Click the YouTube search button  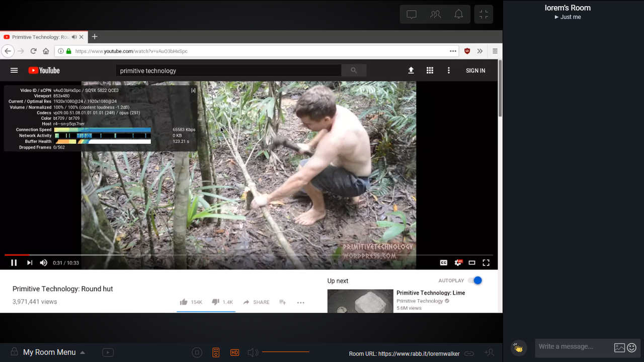click(x=354, y=71)
